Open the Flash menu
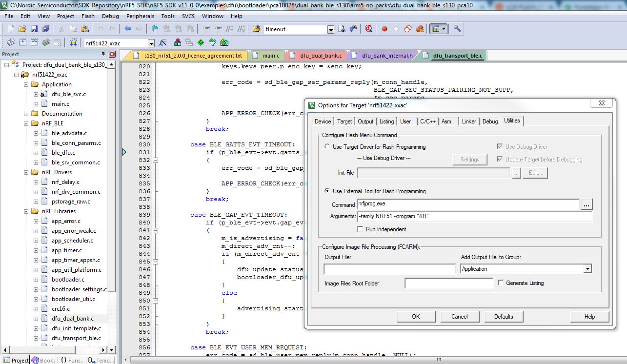Screen dimensions: 627x364 tap(88, 16)
